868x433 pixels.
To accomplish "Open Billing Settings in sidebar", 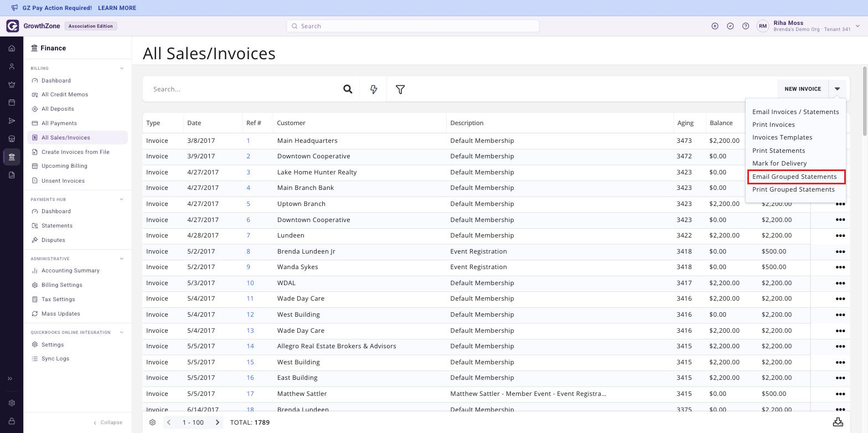I will point(62,285).
